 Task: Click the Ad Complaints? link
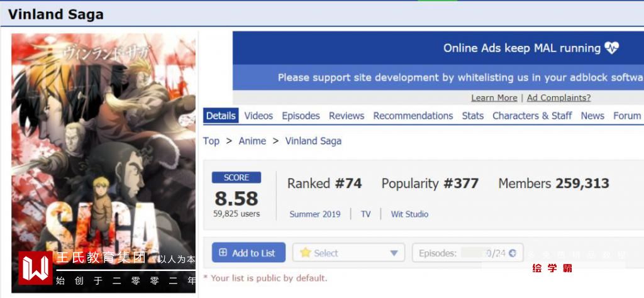558,97
